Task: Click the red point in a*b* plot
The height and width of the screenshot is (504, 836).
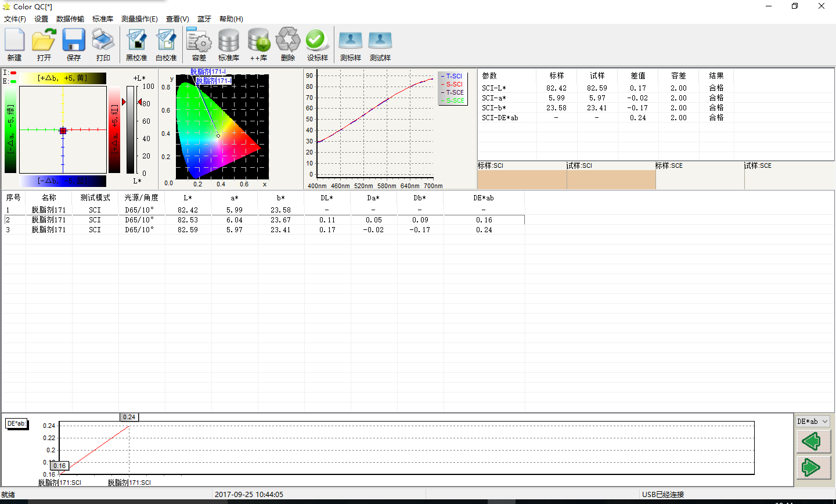Action: 63,131
